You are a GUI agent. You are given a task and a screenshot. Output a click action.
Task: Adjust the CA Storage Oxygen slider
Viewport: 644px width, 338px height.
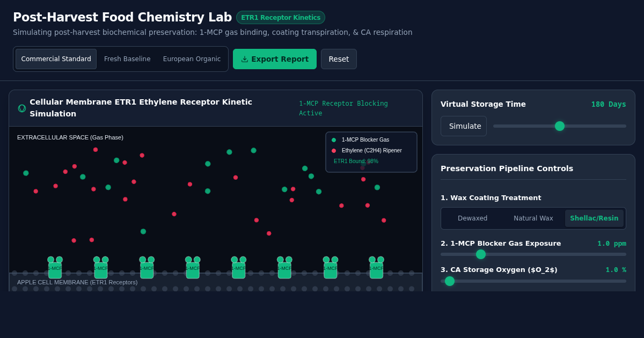click(533, 281)
